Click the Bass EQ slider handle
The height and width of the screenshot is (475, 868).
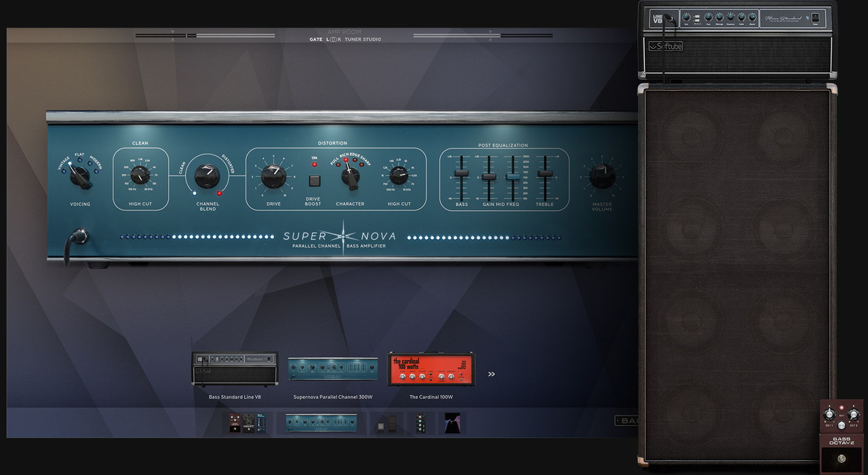pyautogui.click(x=461, y=173)
